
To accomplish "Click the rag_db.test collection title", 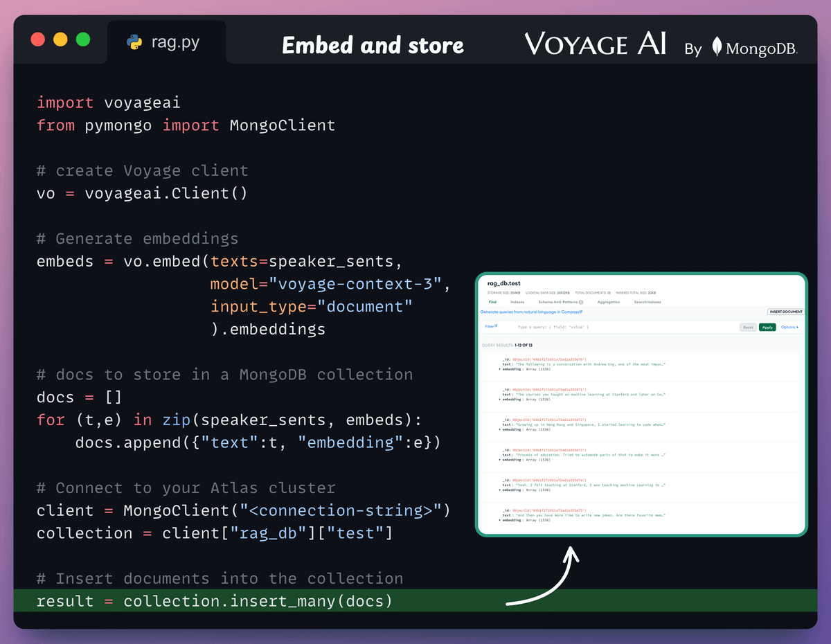I will [x=504, y=283].
